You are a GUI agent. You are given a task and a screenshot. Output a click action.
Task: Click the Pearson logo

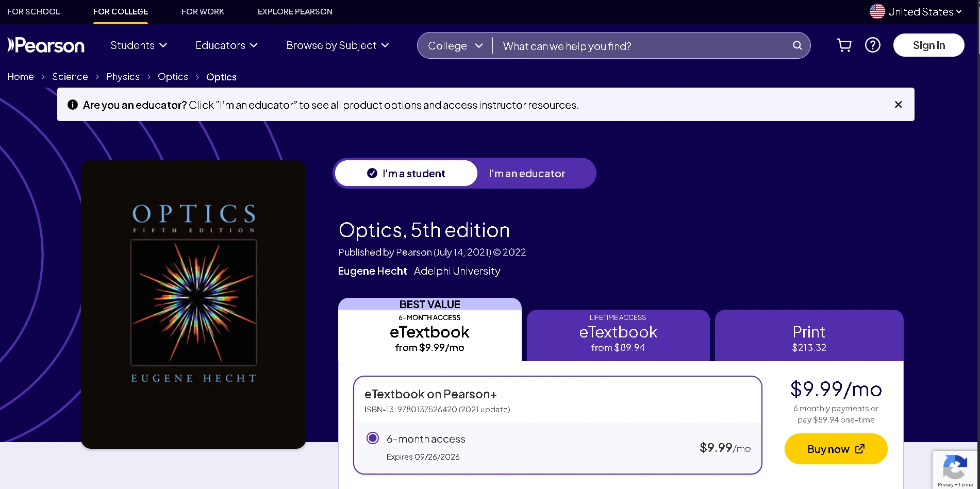click(x=45, y=45)
